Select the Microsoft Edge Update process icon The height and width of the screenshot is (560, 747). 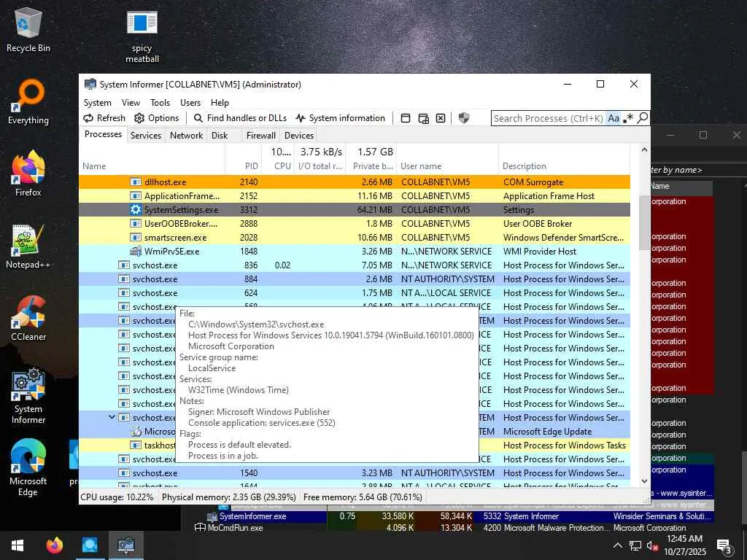[136, 432]
